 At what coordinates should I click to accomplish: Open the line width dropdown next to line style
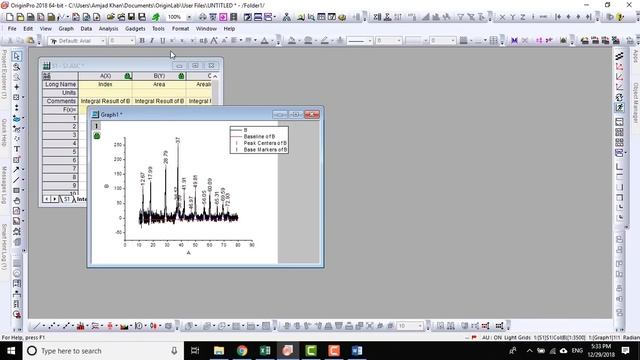398,41
